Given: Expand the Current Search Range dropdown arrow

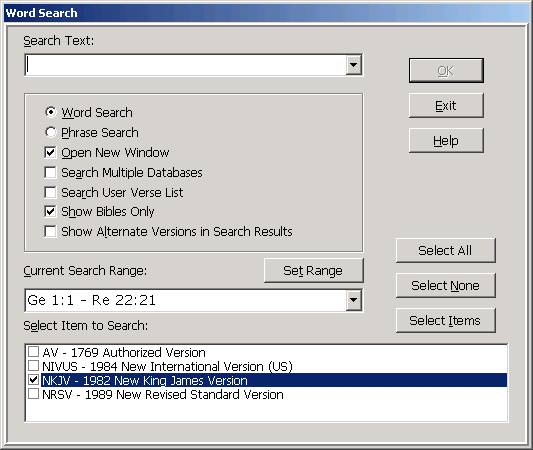Looking at the screenshot, I should tap(354, 300).
